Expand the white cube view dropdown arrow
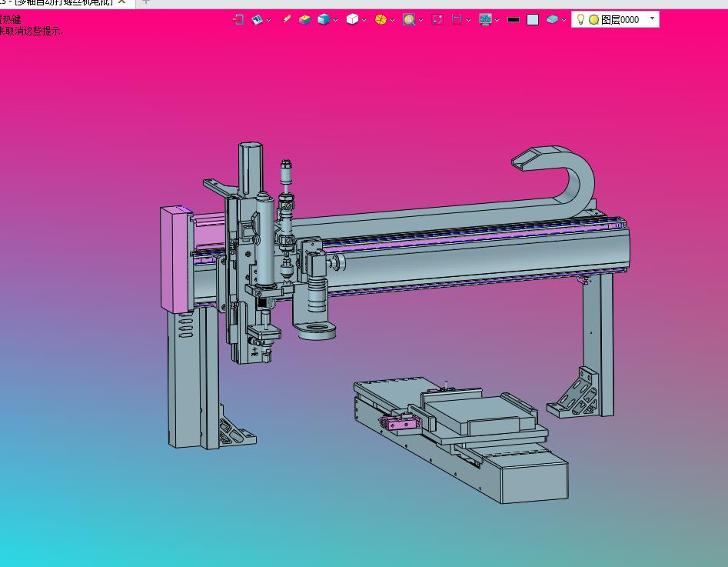Image resolution: width=728 pixels, height=567 pixels. [x=364, y=20]
